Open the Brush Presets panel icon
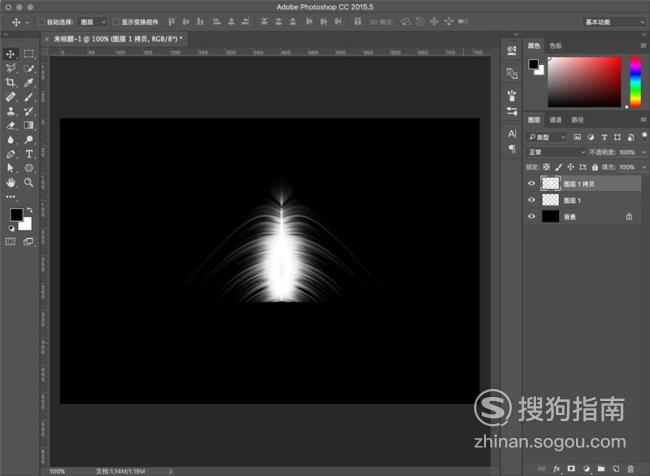The height and width of the screenshot is (476, 650). [512, 96]
